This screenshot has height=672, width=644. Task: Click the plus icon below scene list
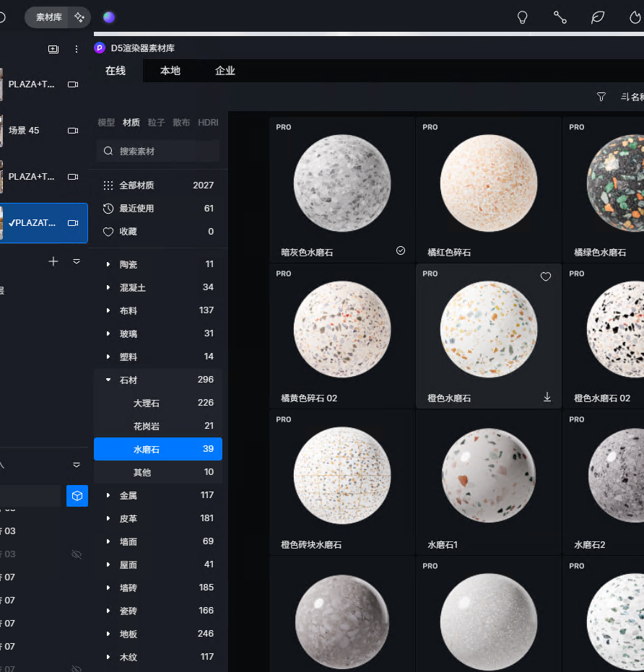53,261
